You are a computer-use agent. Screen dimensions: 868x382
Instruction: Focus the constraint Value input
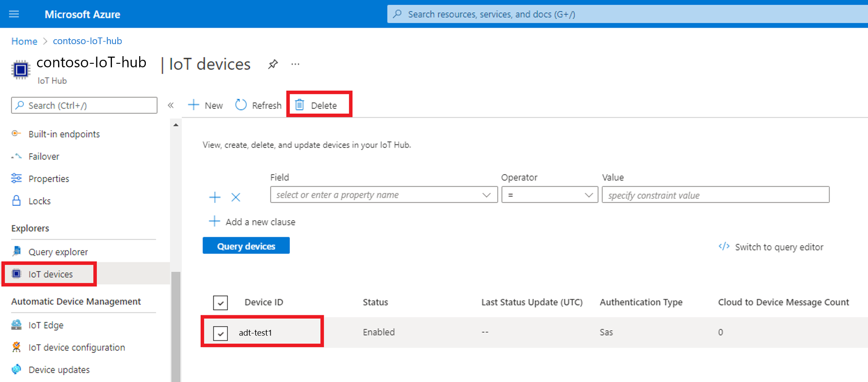click(x=715, y=195)
